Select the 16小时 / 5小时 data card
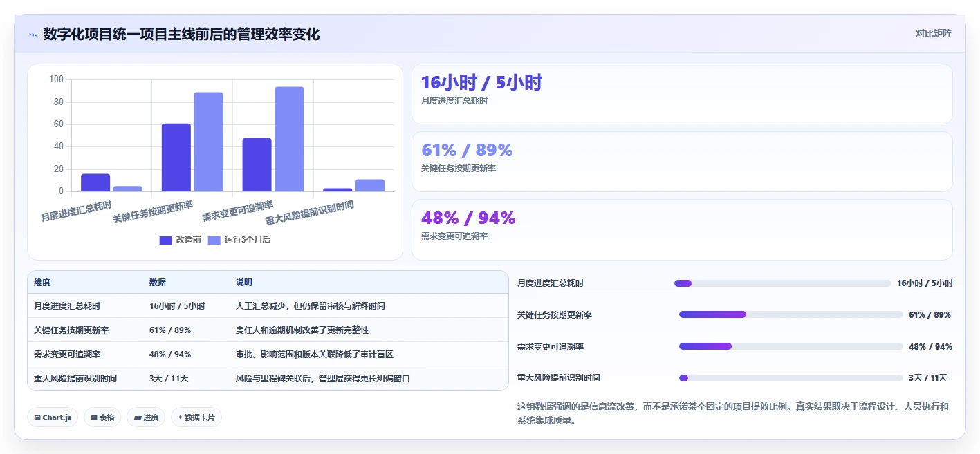 point(682,94)
